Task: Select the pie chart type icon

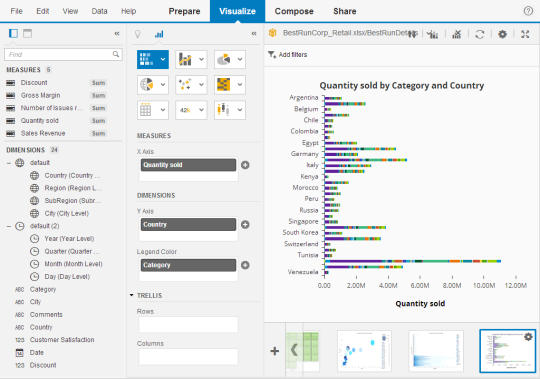Action: (x=224, y=59)
